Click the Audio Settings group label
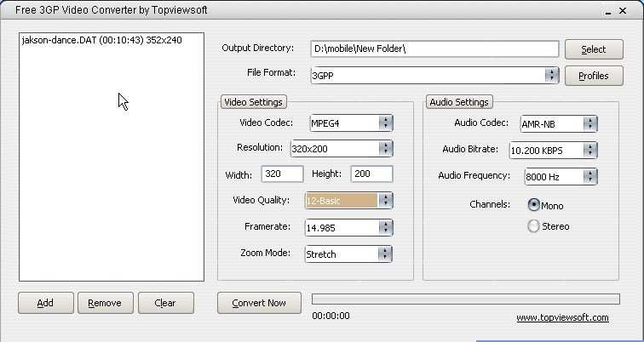The height and width of the screenshot is (342, 644). [459, 102]
